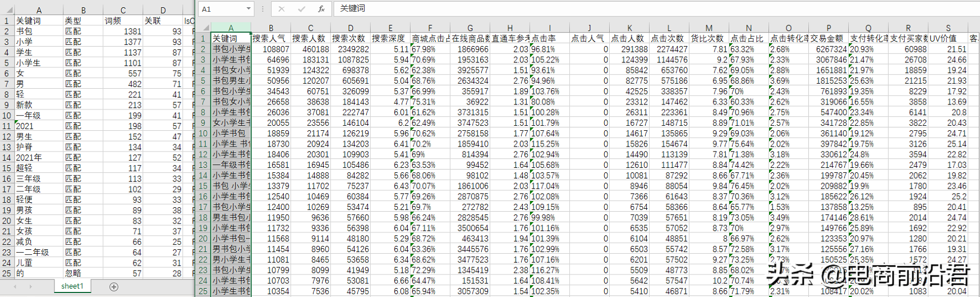Viewport: 980px width, 297px height.
Task: Click cell with UV value 21.51
Action: (x=948, y=49)
